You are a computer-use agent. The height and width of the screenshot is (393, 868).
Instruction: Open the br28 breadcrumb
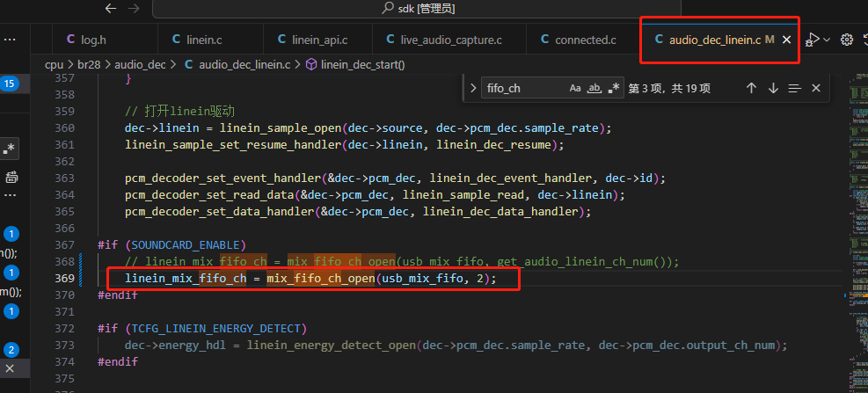[89, 65]
